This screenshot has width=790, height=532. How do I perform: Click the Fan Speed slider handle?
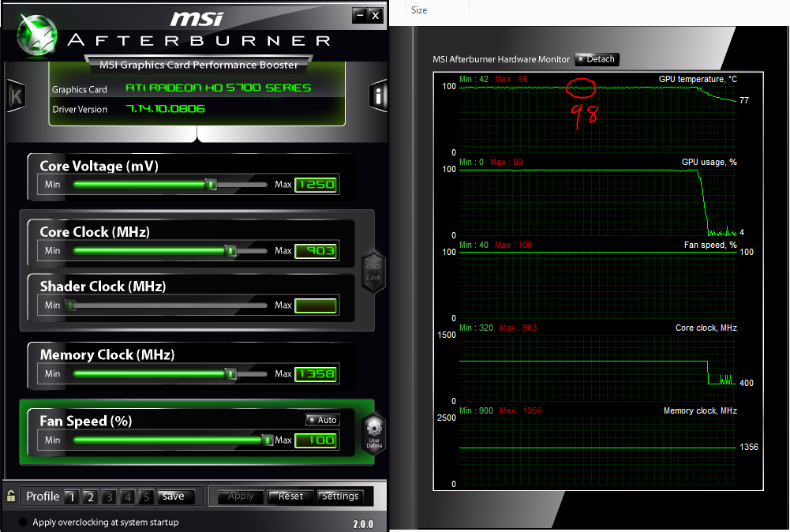tap(268, 440)
